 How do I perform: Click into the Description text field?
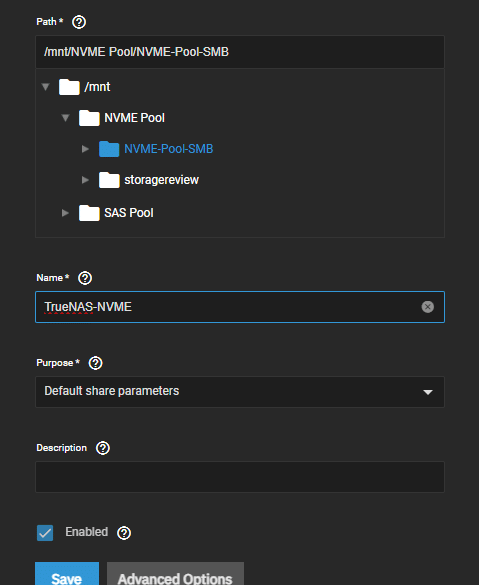[x=240, y=477]
